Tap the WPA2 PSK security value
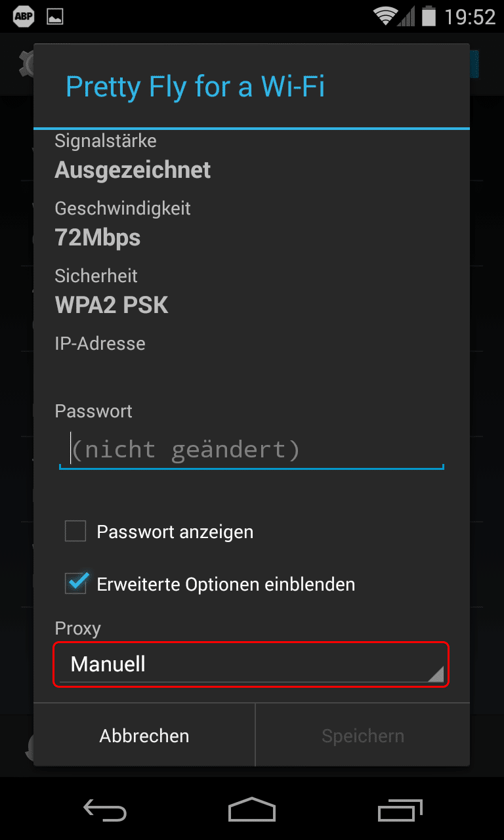The height and width of the screenshot is (840, 504). 112,305
